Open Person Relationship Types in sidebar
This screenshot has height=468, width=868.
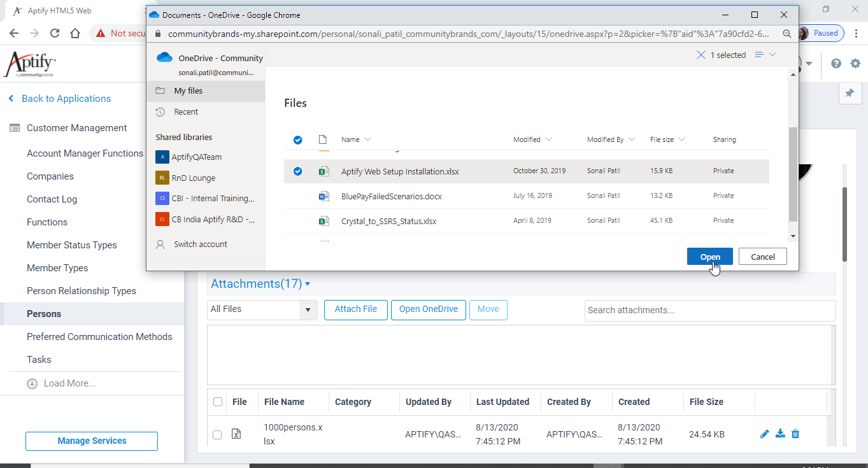pyautogui.click(x=82, y=291)
